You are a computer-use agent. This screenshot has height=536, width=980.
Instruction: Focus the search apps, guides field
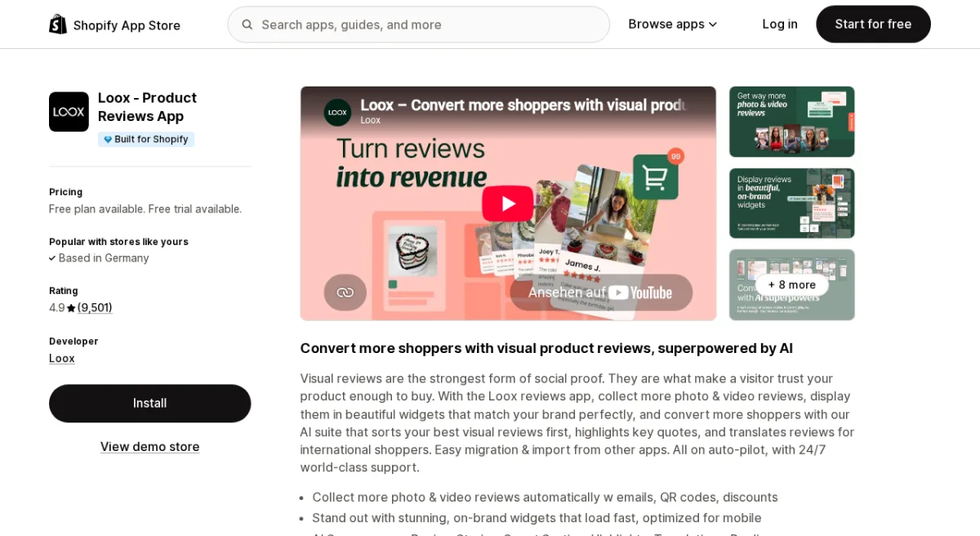pos(418,25)
